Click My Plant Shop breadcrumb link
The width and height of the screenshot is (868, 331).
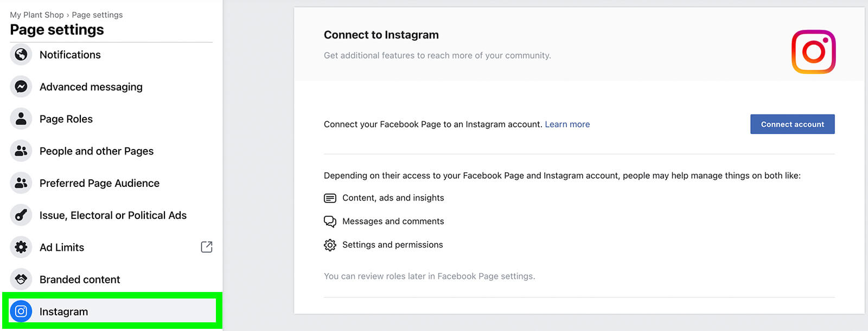[x=36, y=15]
